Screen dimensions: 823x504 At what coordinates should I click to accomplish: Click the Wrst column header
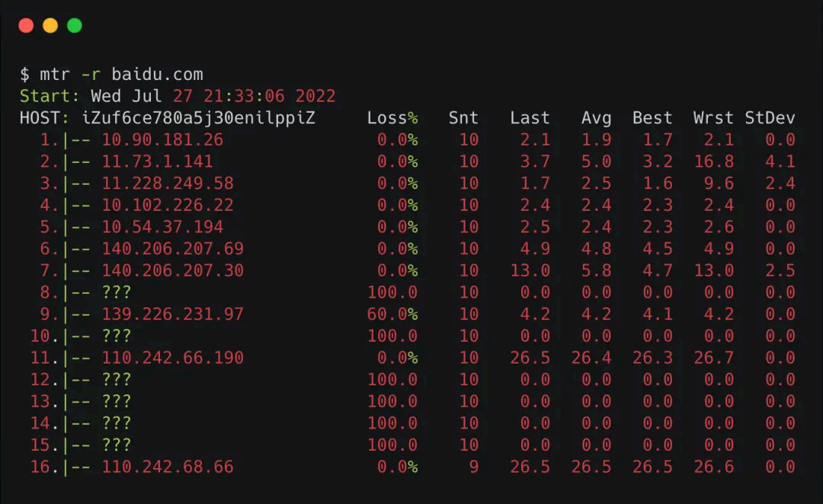(x=713, y=118)
